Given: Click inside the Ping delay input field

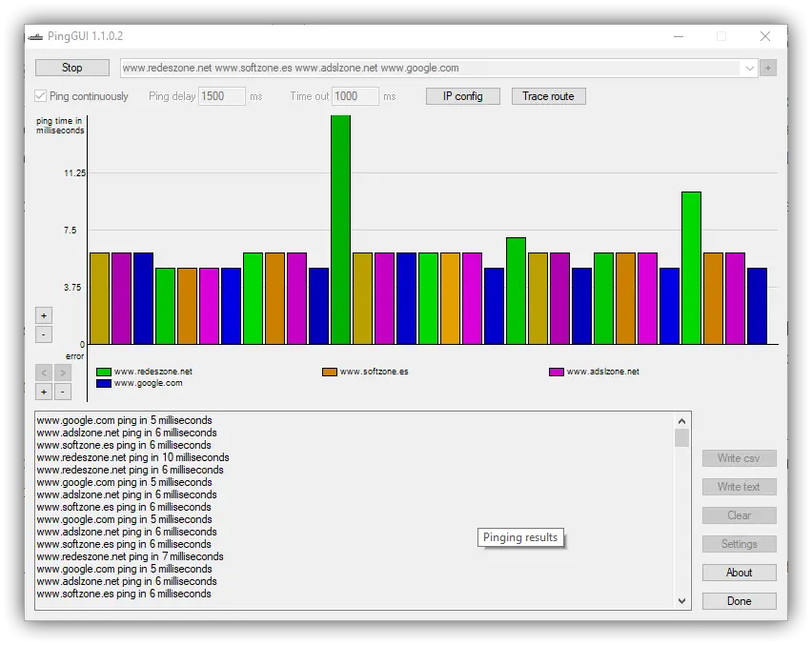Looking at the screenshot, I should point(222,95).
